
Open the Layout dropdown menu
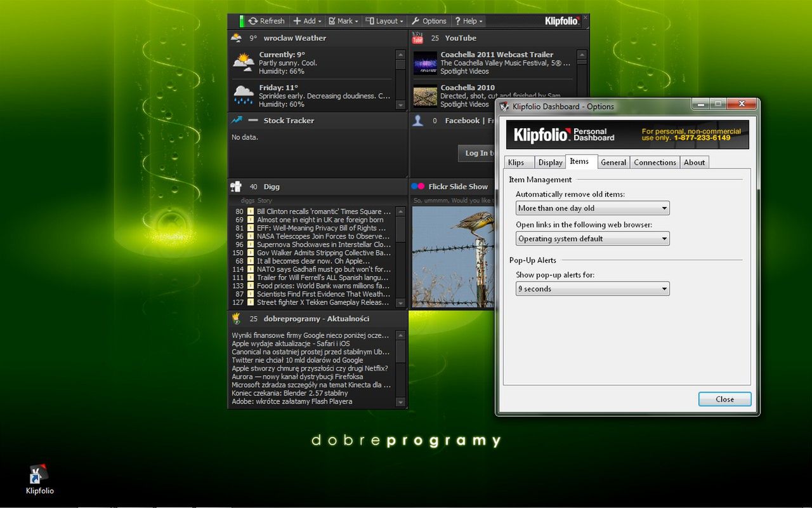(x=384, y=21)
